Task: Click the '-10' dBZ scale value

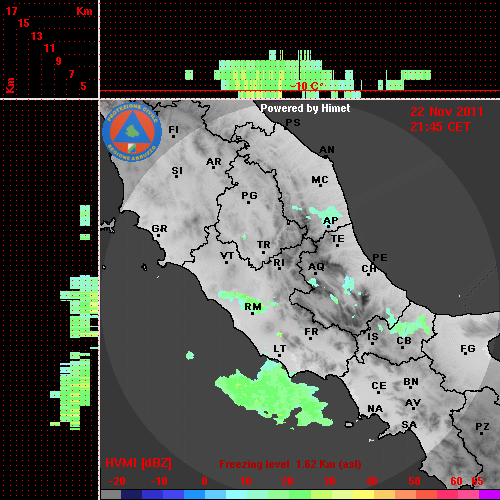Action: 159,481
